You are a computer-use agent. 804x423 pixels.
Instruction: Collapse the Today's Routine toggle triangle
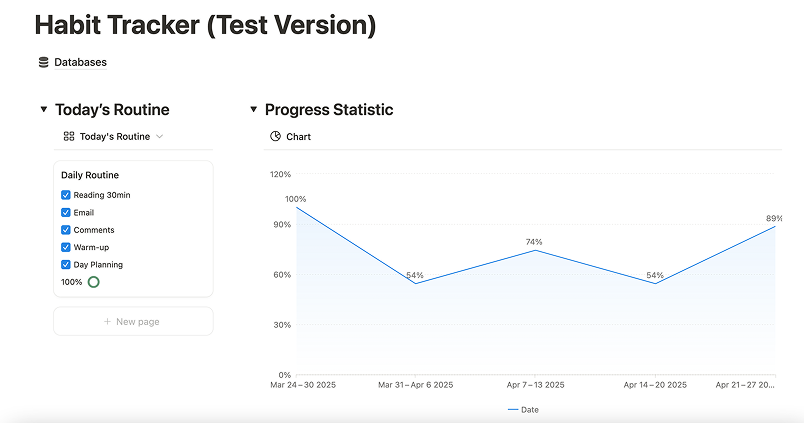click(44, 109)
